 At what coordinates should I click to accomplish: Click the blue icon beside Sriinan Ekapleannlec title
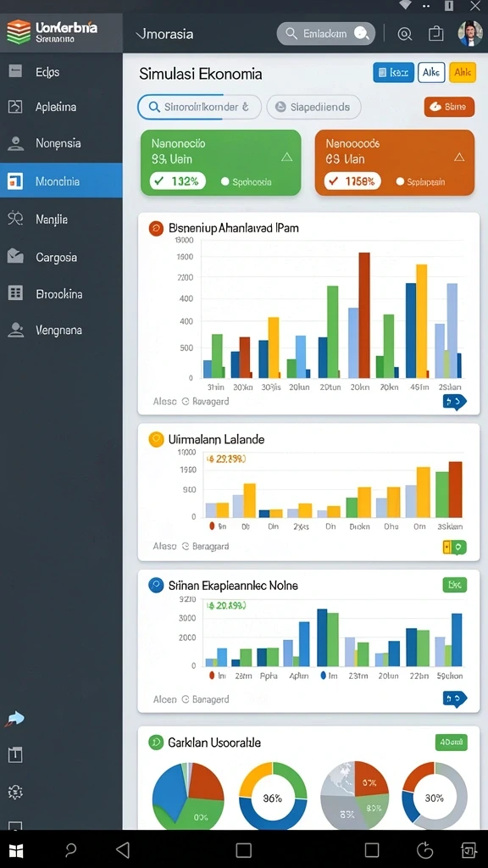coord(156,585)
